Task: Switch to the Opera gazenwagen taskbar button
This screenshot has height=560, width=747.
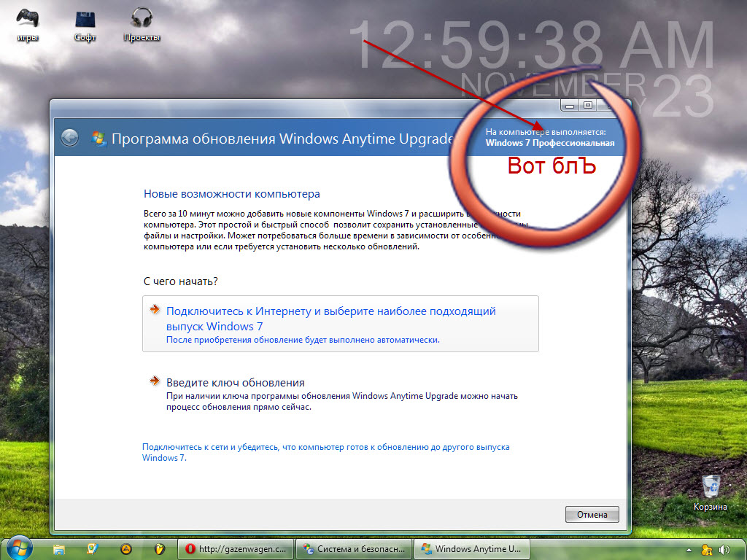Action: coord(236,549)
